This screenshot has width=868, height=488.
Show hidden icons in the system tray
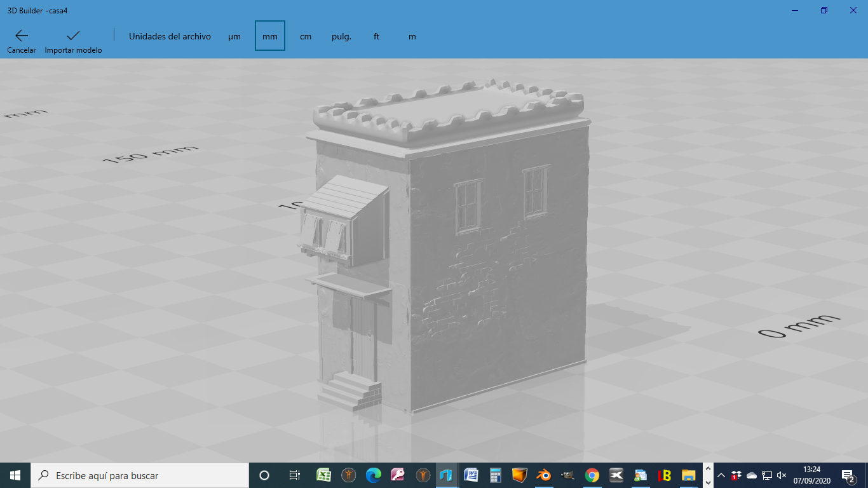click(720, 475)
